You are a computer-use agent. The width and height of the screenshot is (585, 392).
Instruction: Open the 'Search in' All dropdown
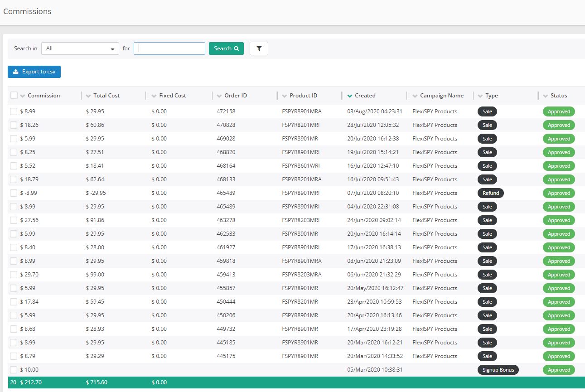point(80,48)
